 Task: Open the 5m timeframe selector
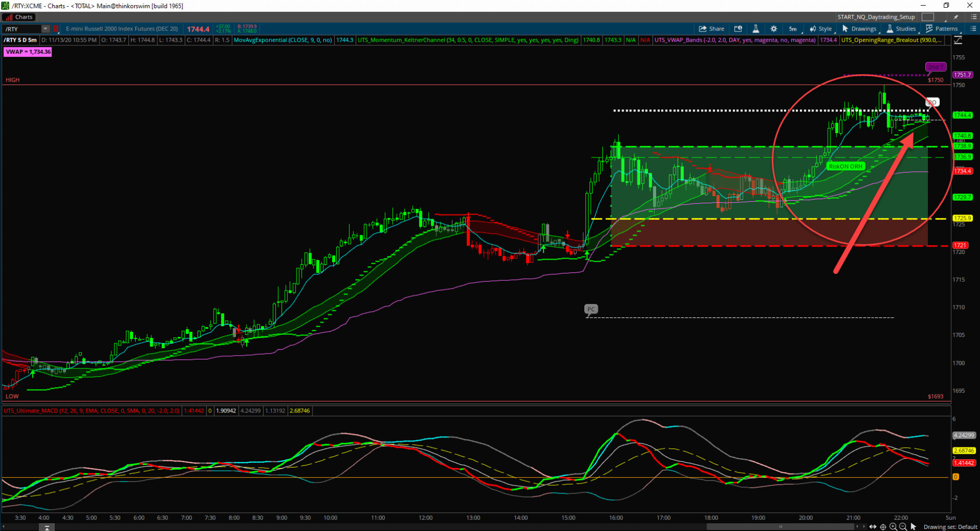coord(792,29)
